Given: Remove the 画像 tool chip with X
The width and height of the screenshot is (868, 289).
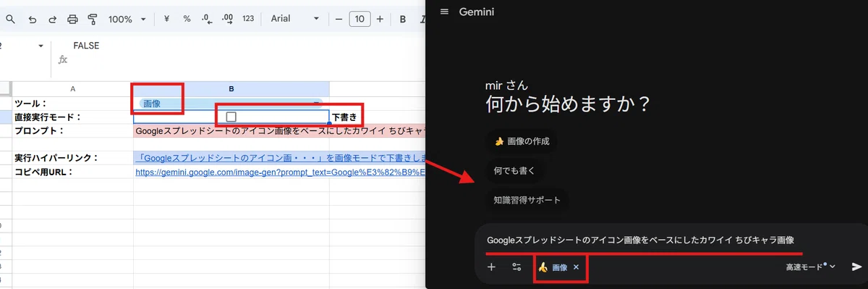Looking at the screenshot, I should [576, 267].
